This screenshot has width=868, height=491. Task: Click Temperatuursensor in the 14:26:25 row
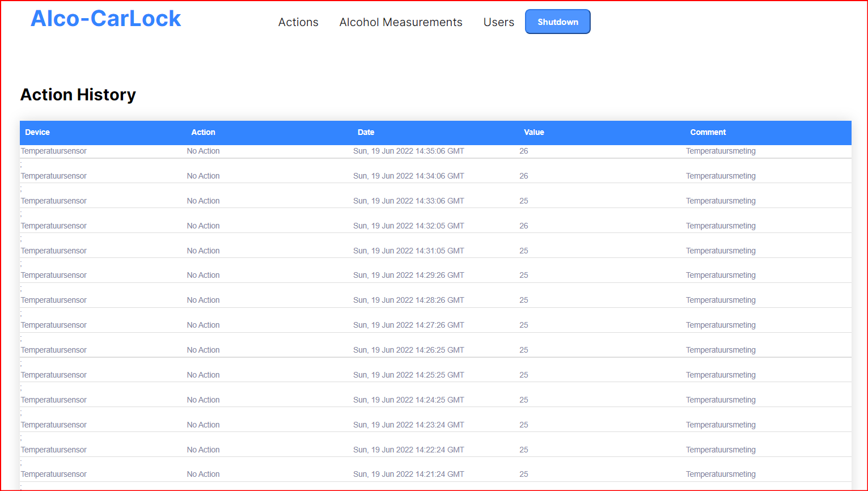click(x=54, y=350)
